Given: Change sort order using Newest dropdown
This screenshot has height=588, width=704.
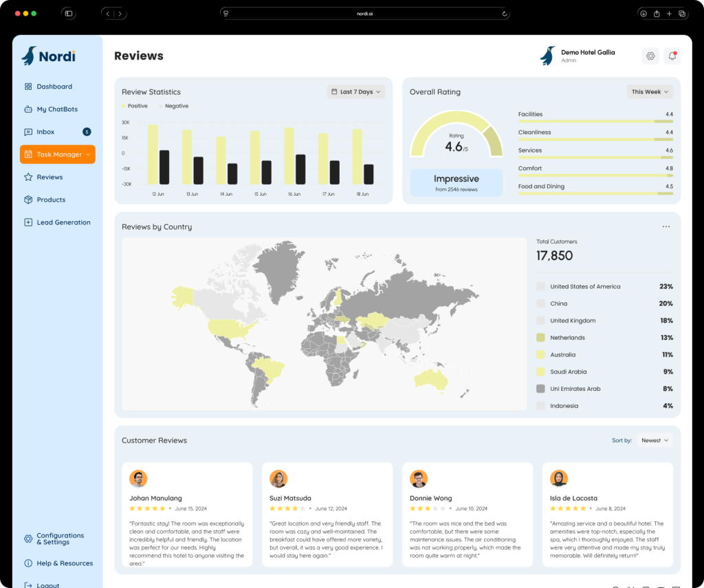Looking at the screenshot, I should (x=654, y=440).
